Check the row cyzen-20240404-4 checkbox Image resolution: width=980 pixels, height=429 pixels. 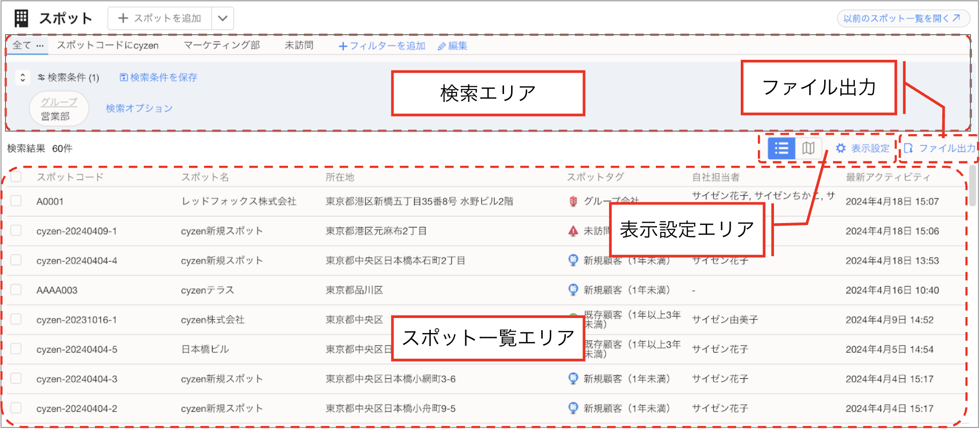click(x=16, y=260)
